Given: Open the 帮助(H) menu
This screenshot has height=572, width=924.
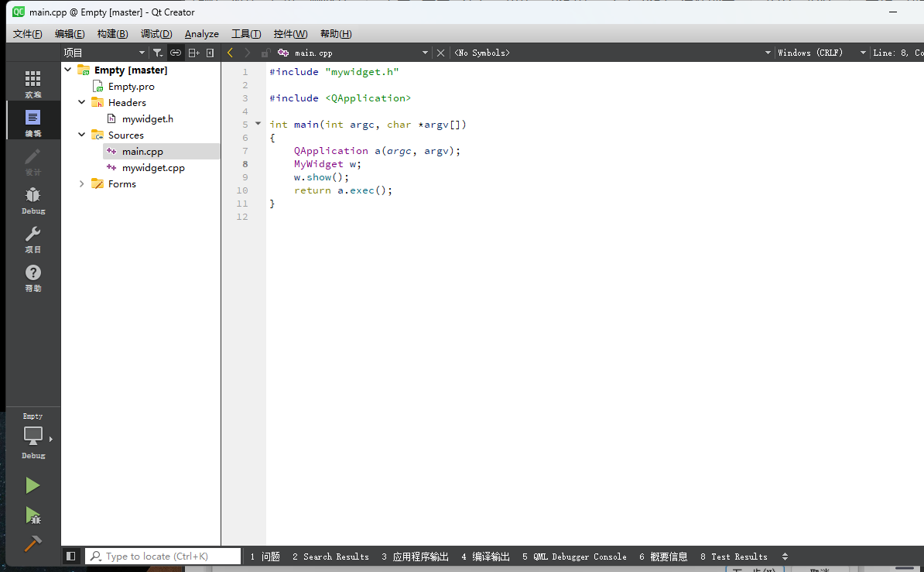Looking at the screenshot, I should [x=336, y=33].
